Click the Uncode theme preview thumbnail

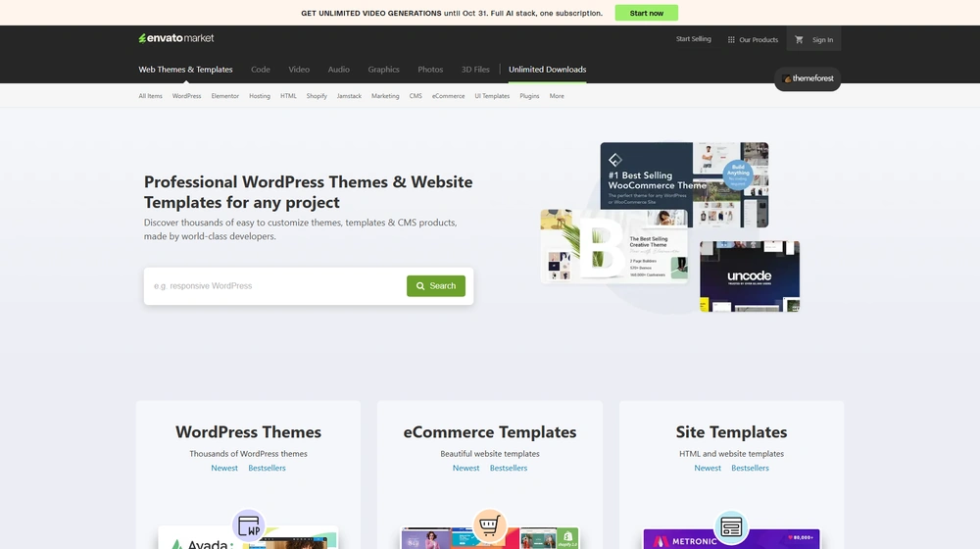pos(750,276)
